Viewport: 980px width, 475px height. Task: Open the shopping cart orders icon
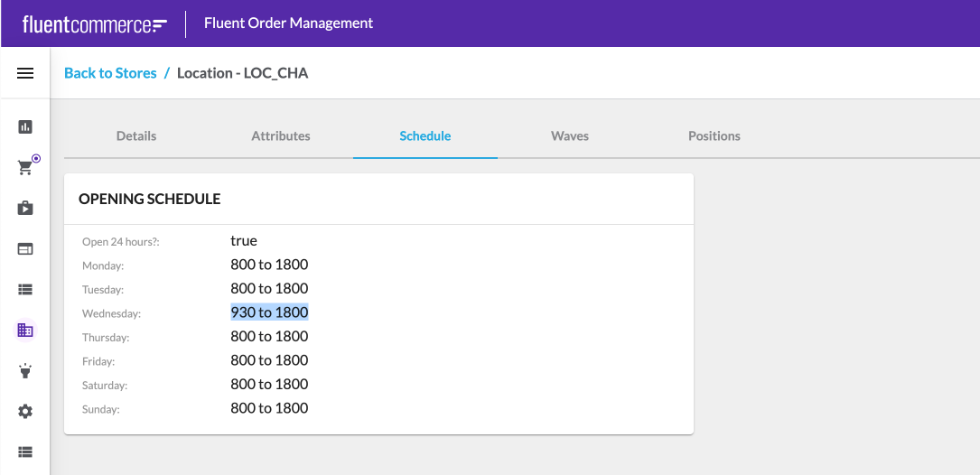coord(25,168)
